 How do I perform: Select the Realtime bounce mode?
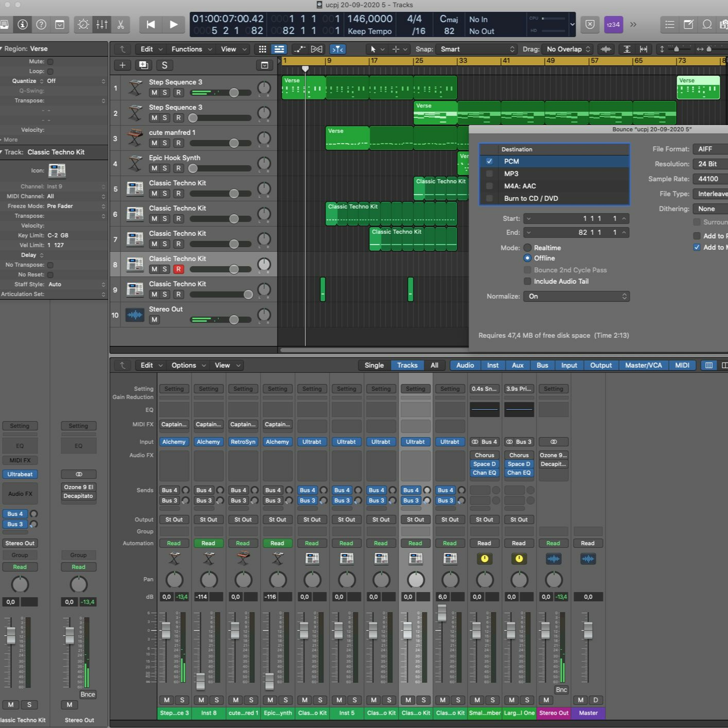[x=528, y=248]
